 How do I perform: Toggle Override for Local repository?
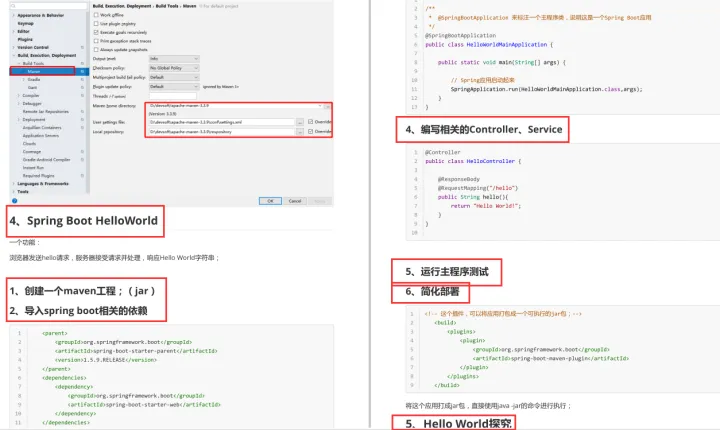pos(311,131)
